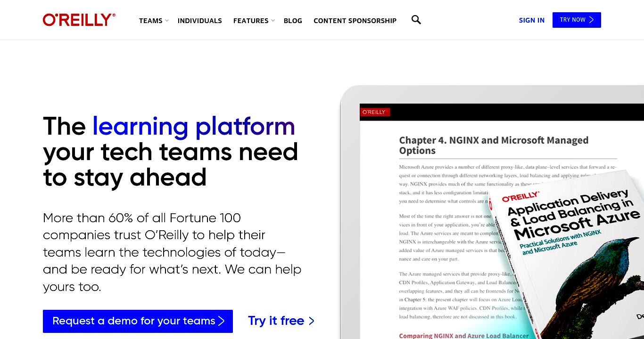644x339 pixels.
Task: Click the O'Reilly logo in header
Action: point(79,20)
